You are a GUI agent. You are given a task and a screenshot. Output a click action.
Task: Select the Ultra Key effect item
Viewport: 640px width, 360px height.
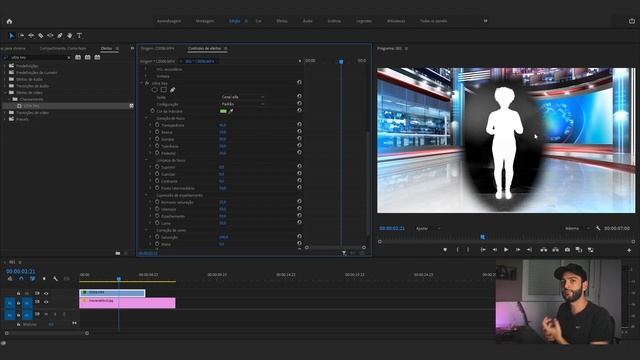pyautogui.click(x=67, y=106)
